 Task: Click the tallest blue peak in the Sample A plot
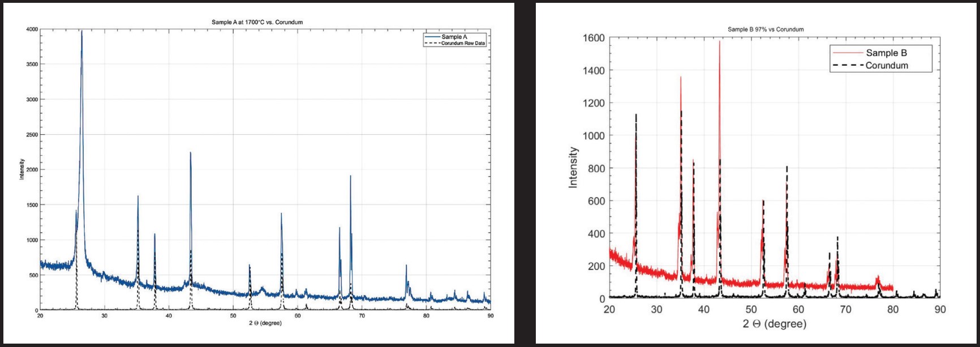coord(81,33)
